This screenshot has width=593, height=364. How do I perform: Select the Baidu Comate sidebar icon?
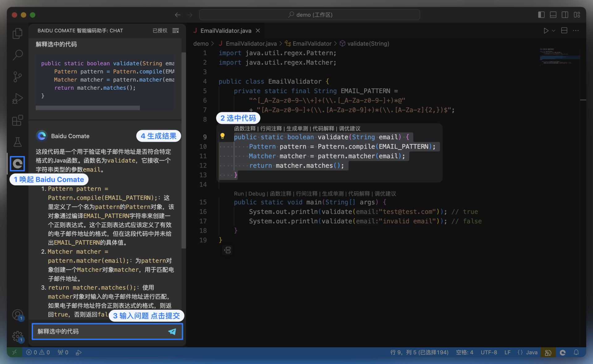18,163
